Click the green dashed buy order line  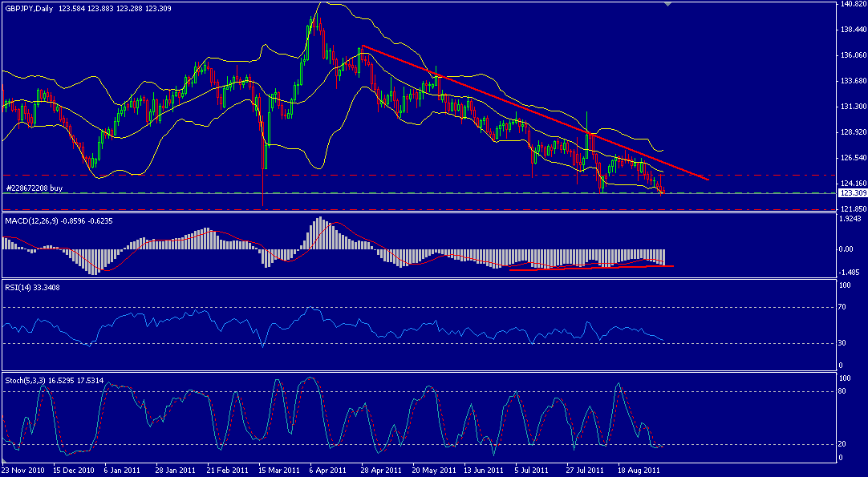point(419,193)
